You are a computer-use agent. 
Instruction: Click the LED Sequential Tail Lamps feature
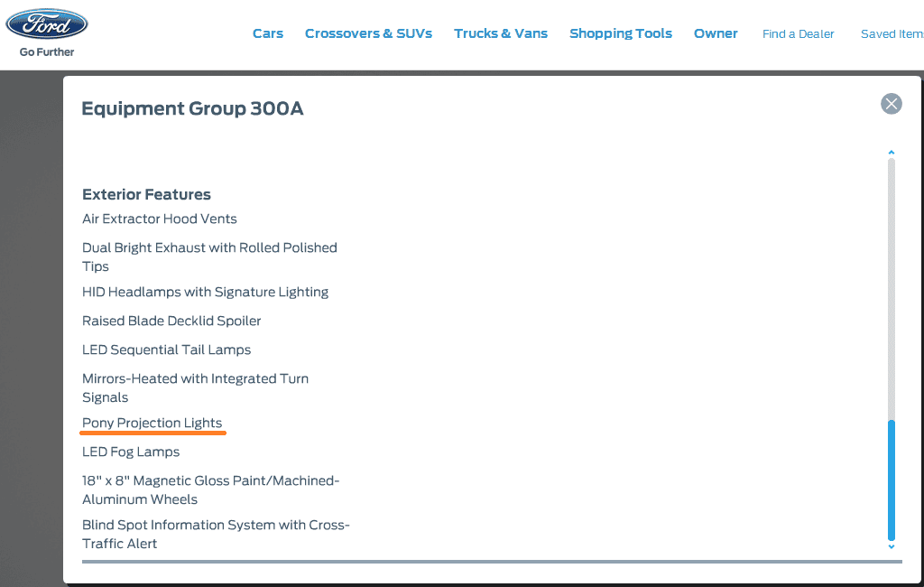[166, 349]
